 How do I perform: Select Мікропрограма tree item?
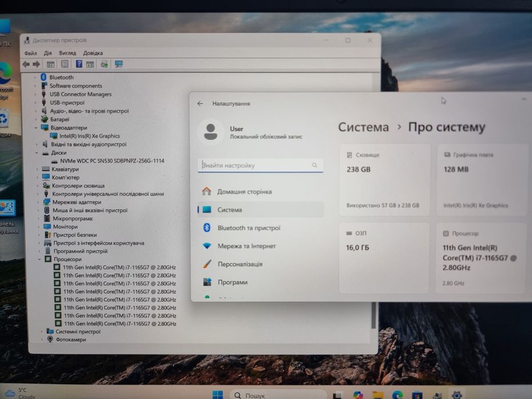[73, 218]
